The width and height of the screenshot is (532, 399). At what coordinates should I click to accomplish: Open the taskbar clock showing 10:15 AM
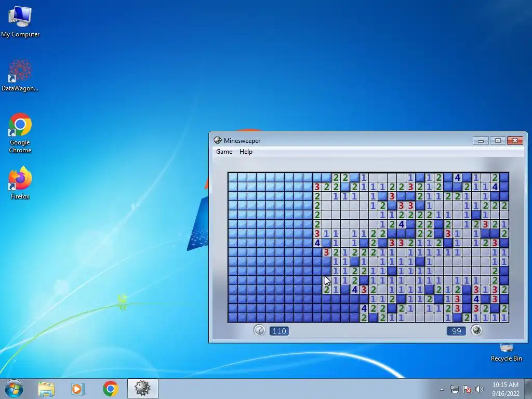506,389
